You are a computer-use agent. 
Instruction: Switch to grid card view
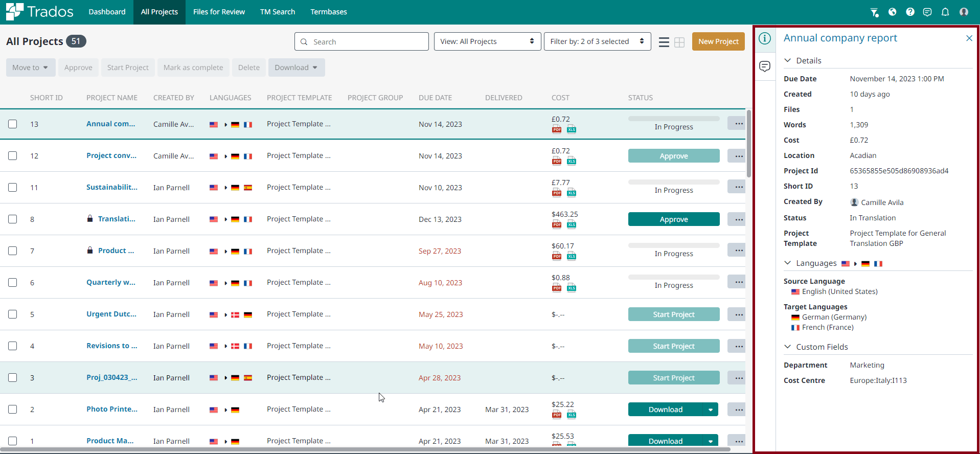(679, 42)
